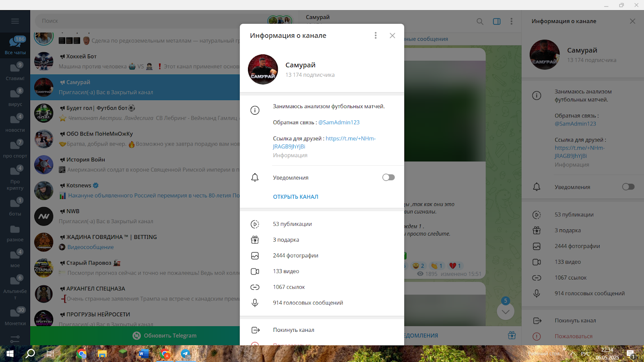Toggle notifications switch in the dialog
This screenshot has width=644, height=362.
pyautogui.click(x=388, y=177)
